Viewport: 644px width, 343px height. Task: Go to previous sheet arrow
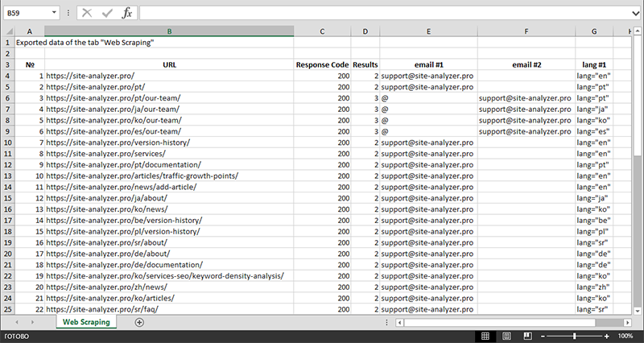(x=17, y=322)
